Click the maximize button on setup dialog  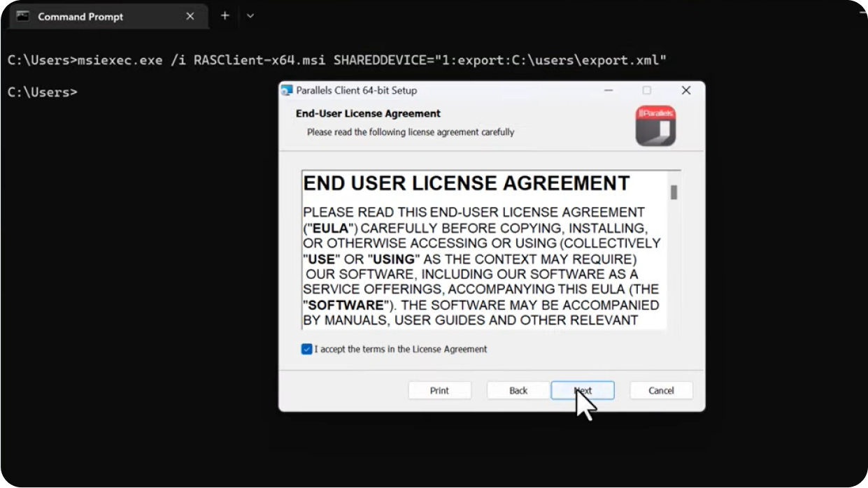coord(647,90)
